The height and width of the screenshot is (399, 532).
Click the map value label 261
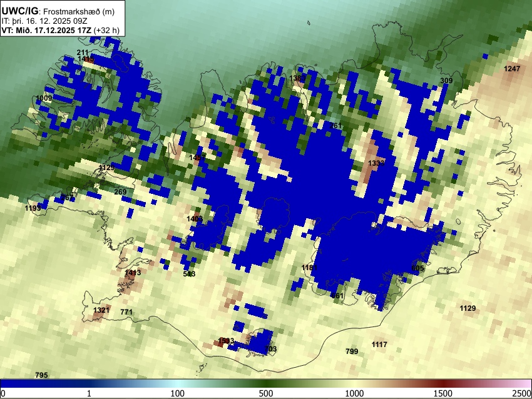point(335,126)
